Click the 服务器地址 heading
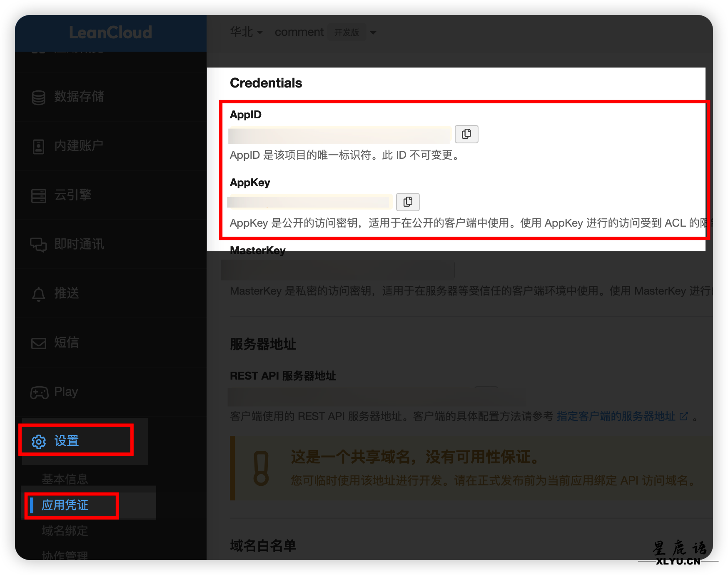 [263, 344]
